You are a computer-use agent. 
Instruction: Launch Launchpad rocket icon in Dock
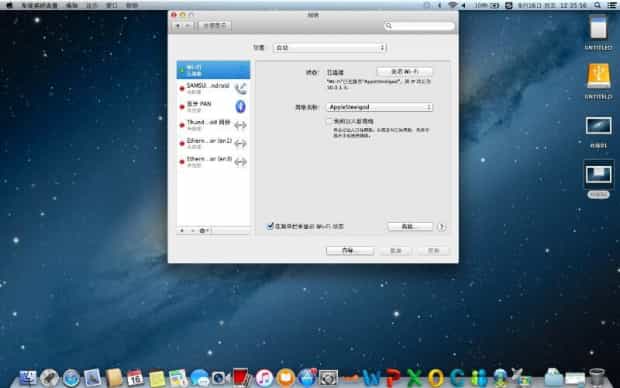49,378
